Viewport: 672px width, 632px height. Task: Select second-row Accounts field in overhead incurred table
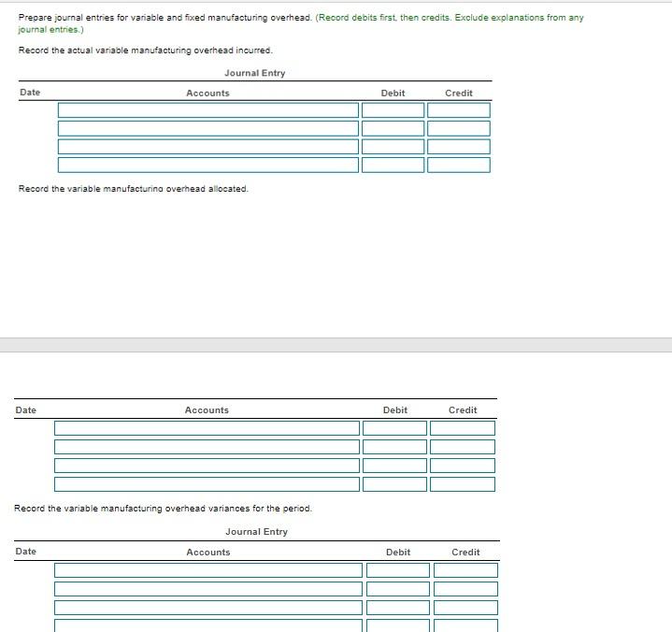208,129
